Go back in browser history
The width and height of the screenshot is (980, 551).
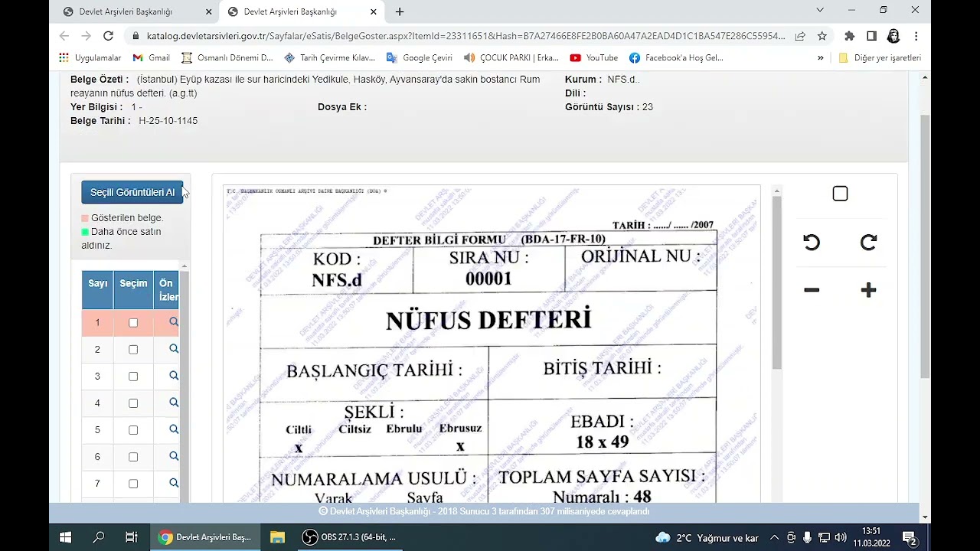pyautogui.click(x=64, y=36)
